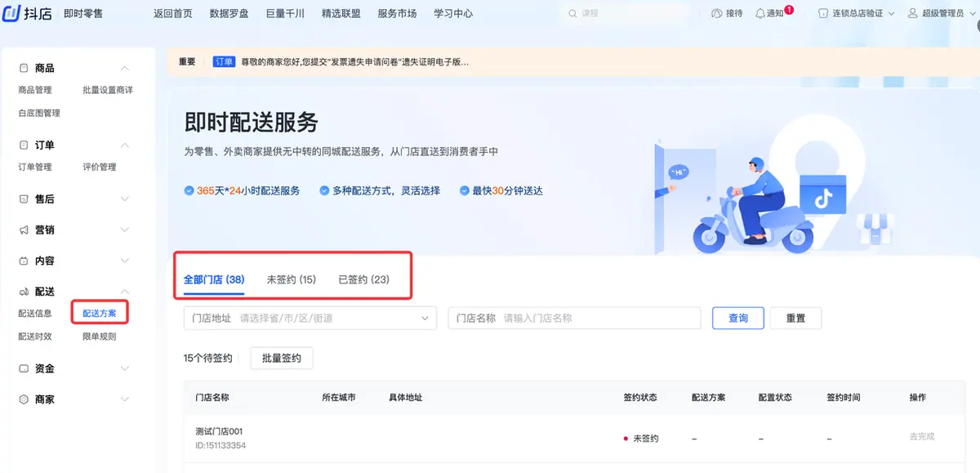Open the 通知 bell icon
The height and width of the screenshot is (473, 980).
point(760,14)
